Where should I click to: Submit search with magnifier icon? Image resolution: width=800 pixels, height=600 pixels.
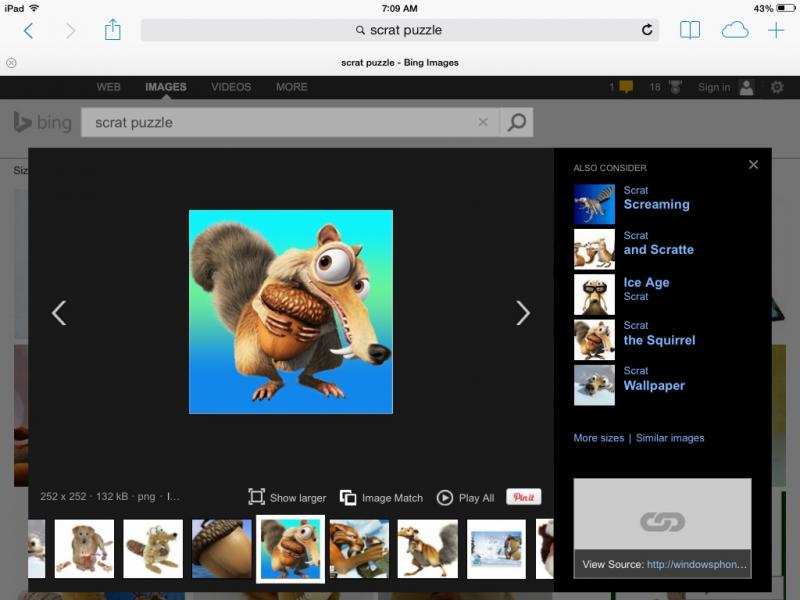(x=516, y=122)
